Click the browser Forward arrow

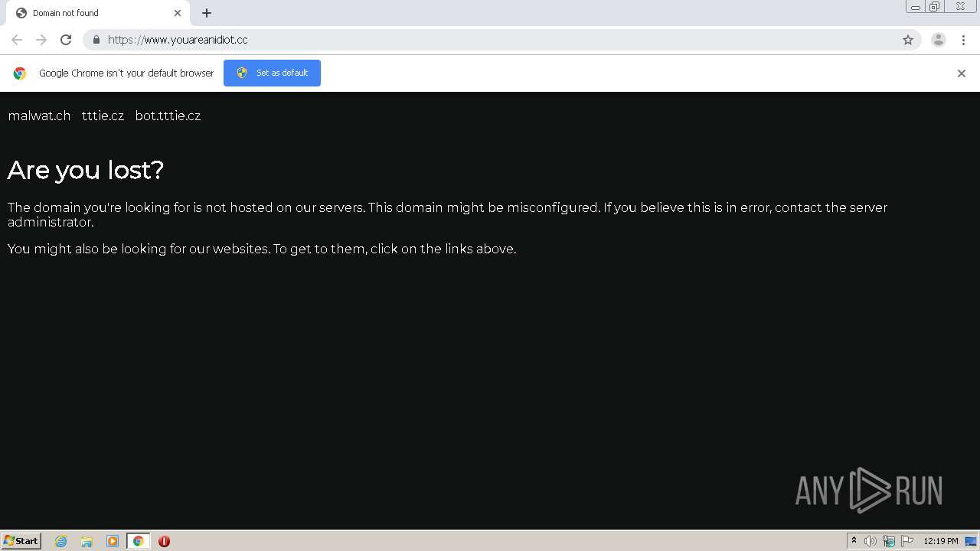pyautogui.click(x=41, y=40)
